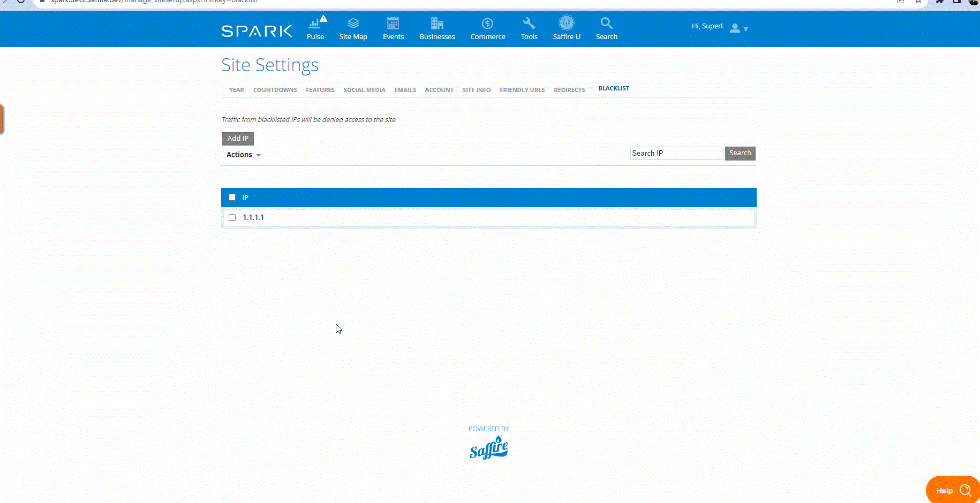
Task: Open the Site Map icon
Action: [353, 24]
